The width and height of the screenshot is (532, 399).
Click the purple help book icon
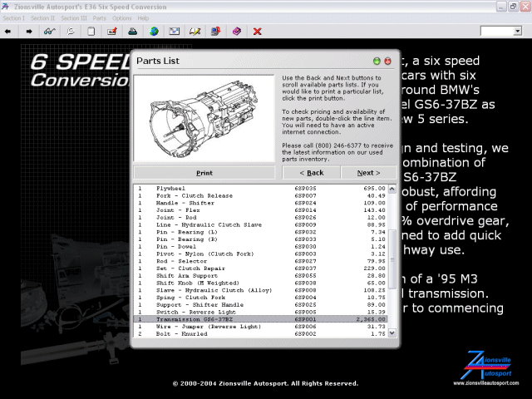click(x=237, y=32)
